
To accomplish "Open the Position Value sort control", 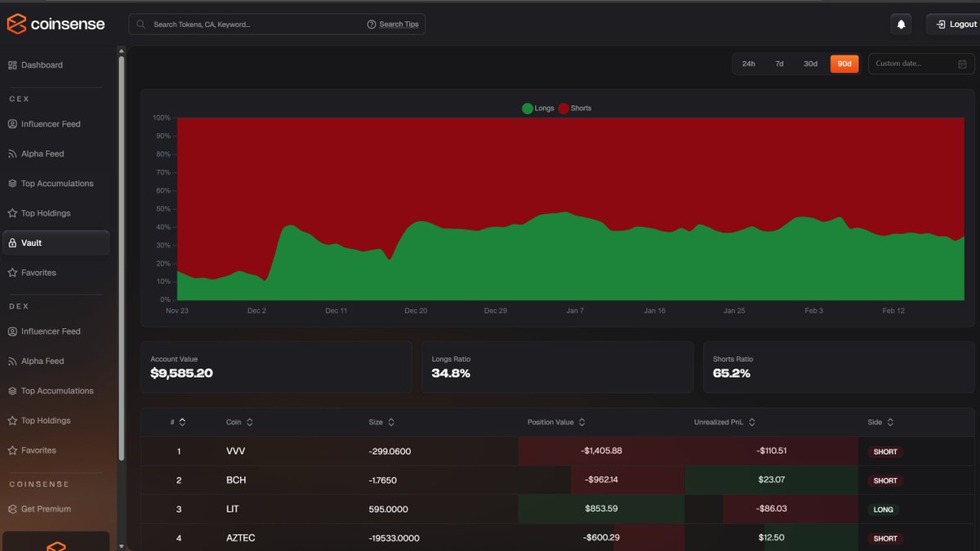I will click(581, 422).
